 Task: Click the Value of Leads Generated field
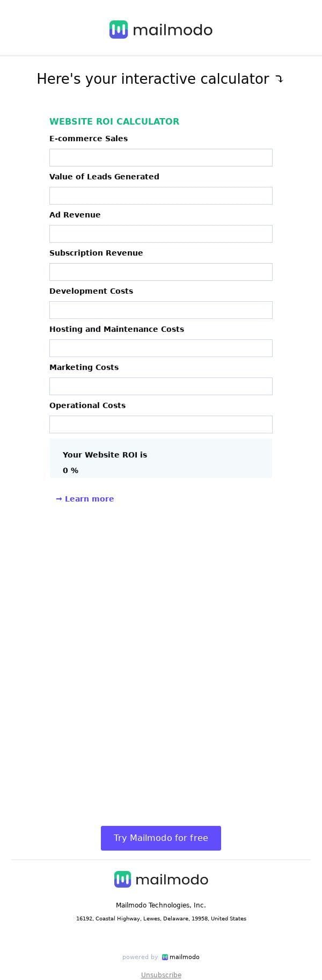click(x=161, y=196)
